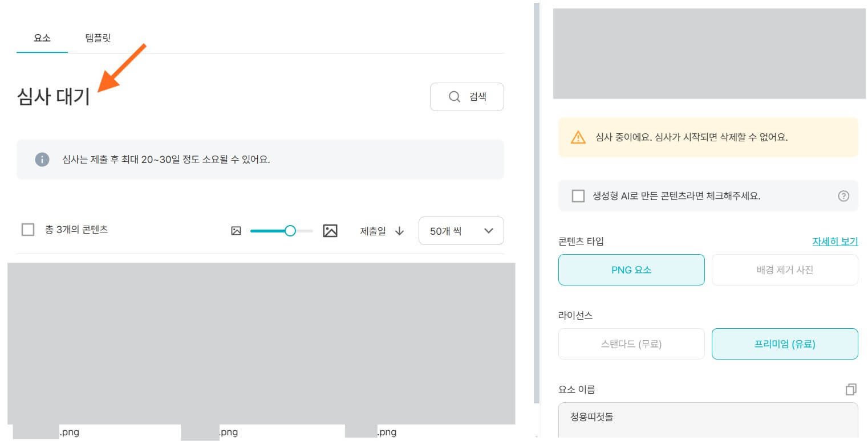Switch to the 요소 tab
This screenshot has width=868, height=441.
click(x=41, y=38)
